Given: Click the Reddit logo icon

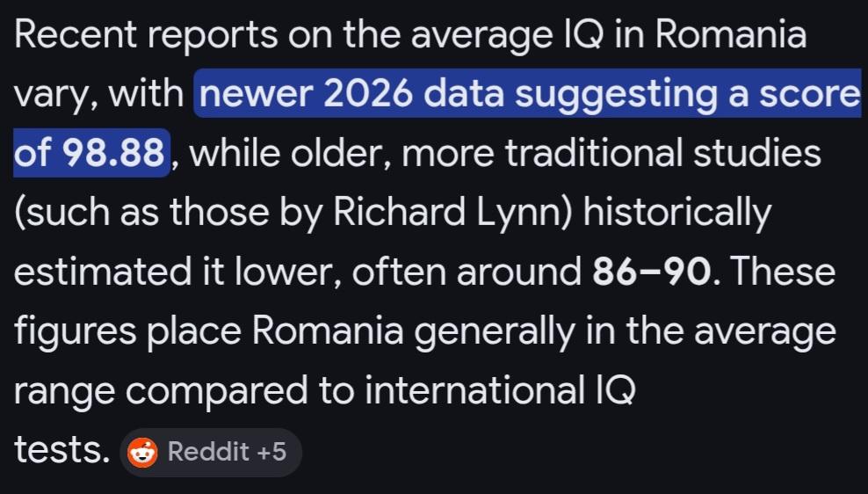Looking at the screenshot, I should [x=142, y=453].
